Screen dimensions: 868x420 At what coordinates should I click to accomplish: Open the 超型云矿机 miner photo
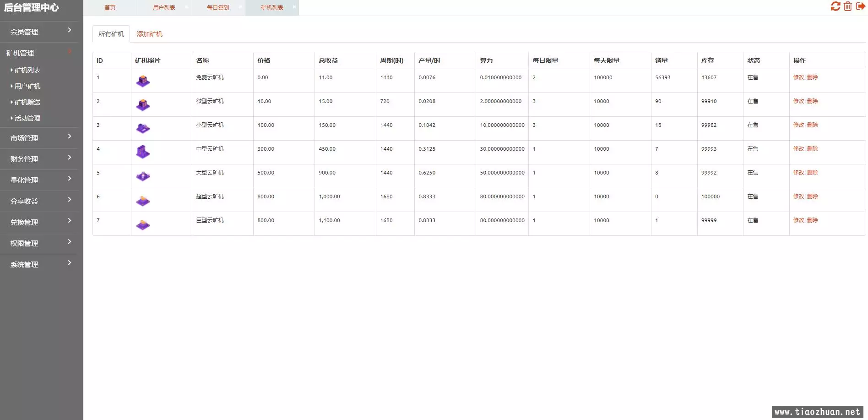point(143,201)
